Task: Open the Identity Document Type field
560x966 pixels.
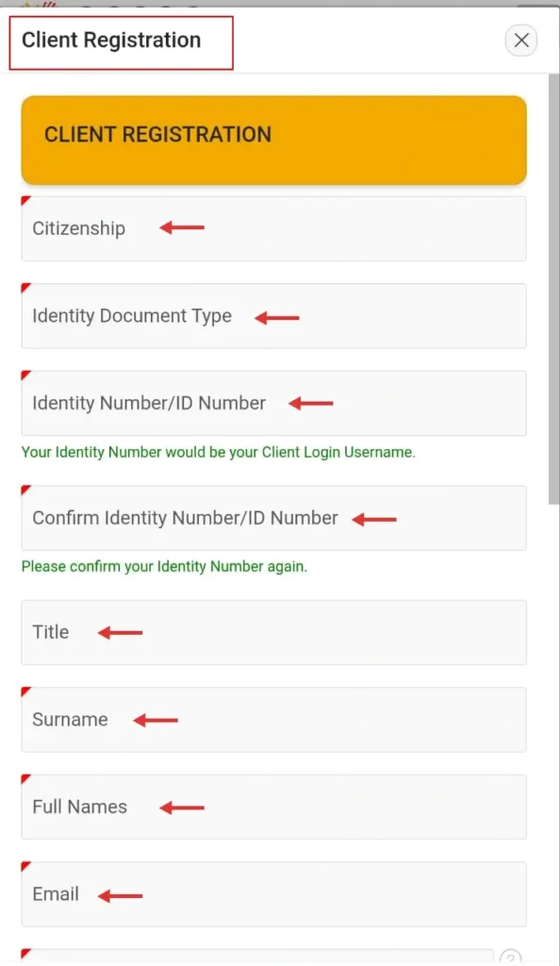Action: coord(273,316)
